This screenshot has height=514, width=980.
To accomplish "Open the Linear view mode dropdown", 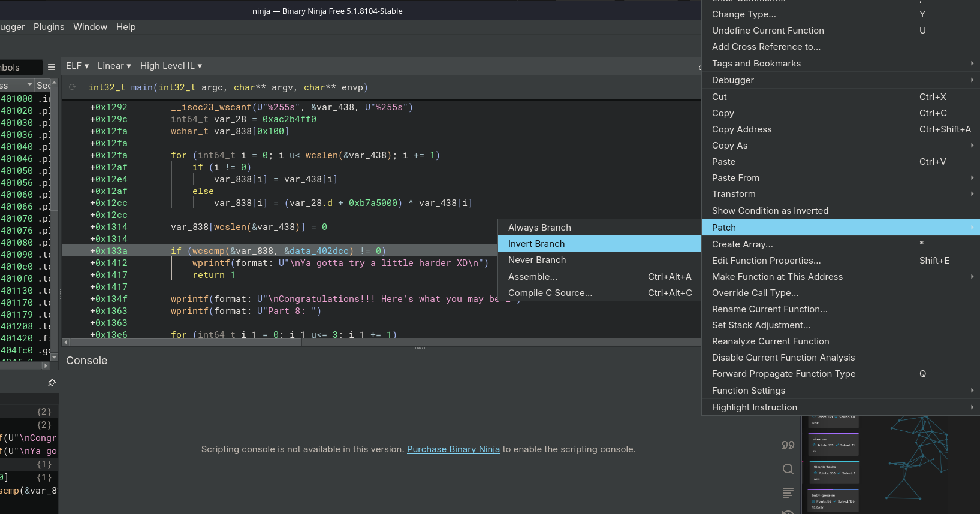I will pyautogui.click(x=114, y=66).
